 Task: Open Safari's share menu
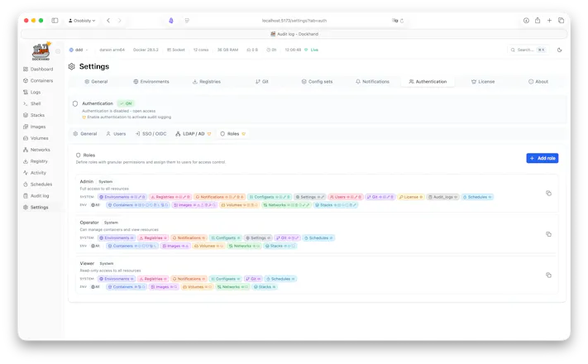tap(538, 20)
